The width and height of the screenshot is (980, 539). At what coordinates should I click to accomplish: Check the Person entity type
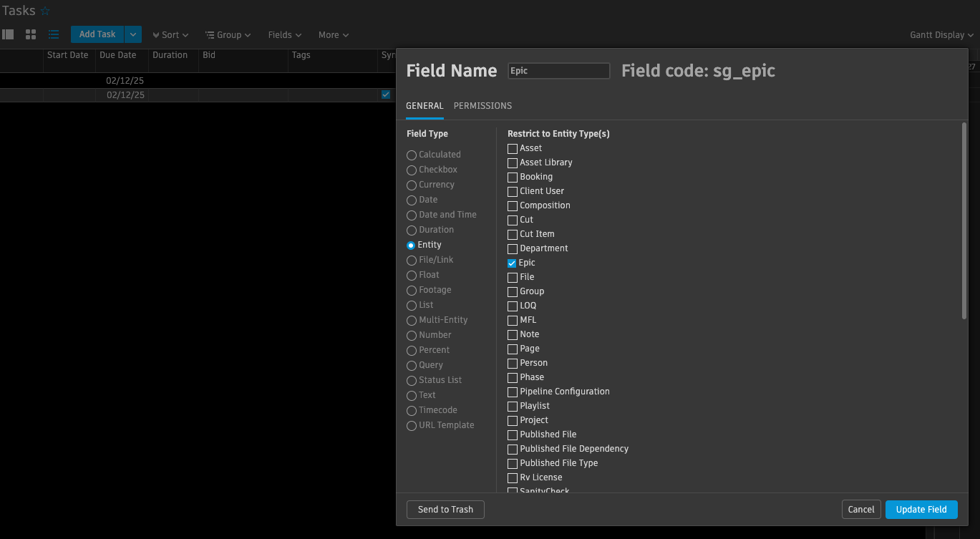pos(513,363)
